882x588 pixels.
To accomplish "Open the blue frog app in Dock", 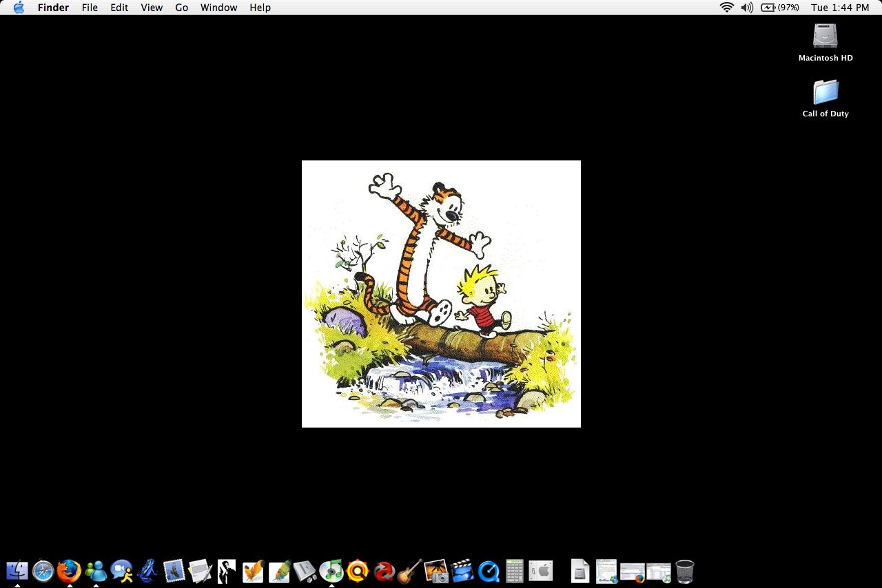I will click(x=148, y=571).
